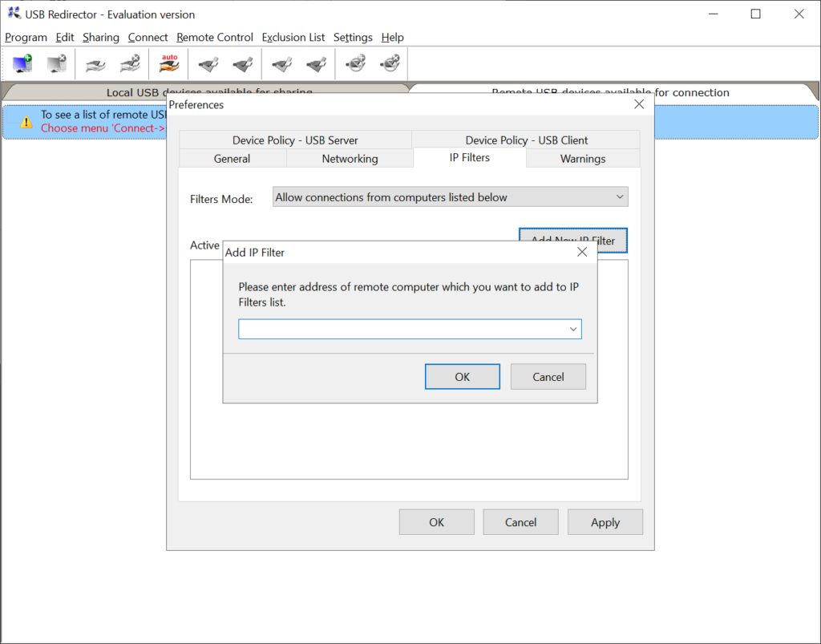This screenshot has width=821, height=644.
Task: Click the USB plug icon left of exclusion-add icon
Action: coord(316,64)
